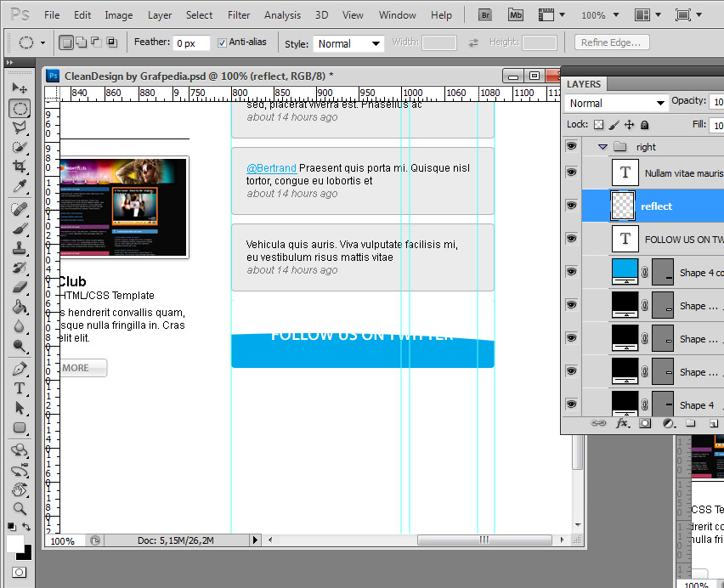The width and height of the screenshot is (724, 588).
Task: Select the Hand tool
Action: (20, 489)
